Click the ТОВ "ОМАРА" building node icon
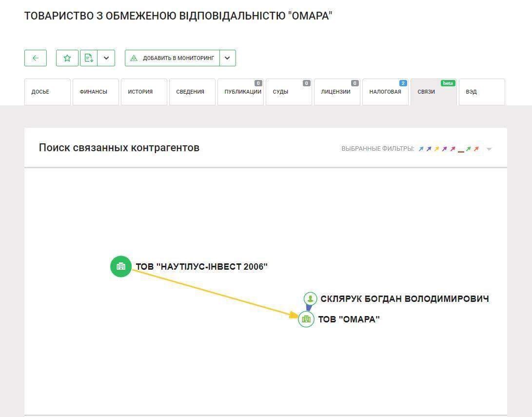This screenshot has height=417, width=532. click(306, 319)
